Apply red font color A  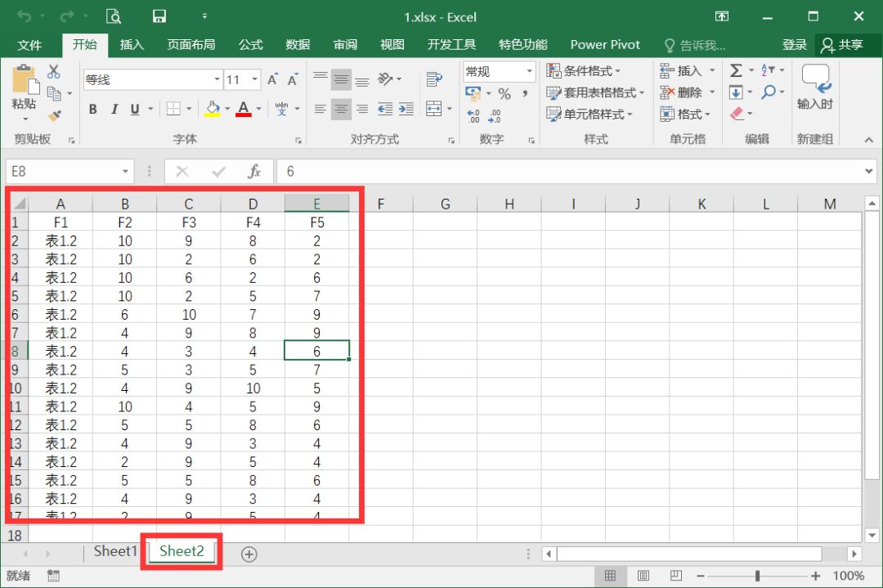(x=244, y=109)
